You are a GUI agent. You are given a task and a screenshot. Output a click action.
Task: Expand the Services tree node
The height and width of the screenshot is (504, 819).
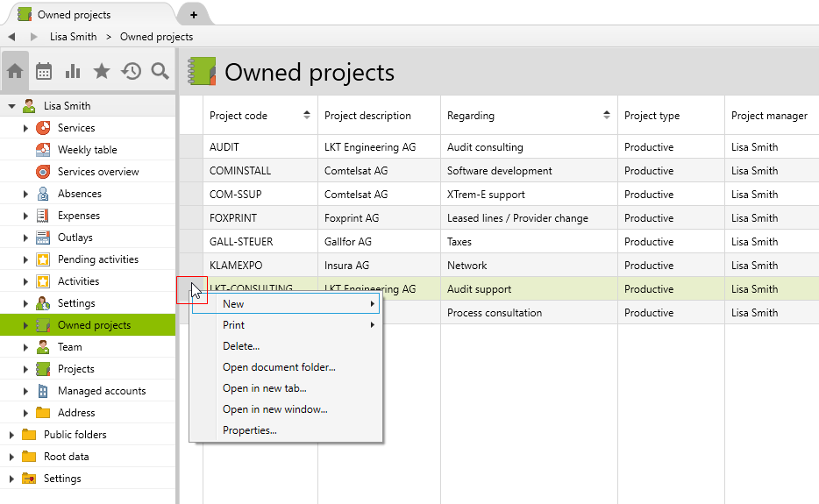click(x=26, y=128)
